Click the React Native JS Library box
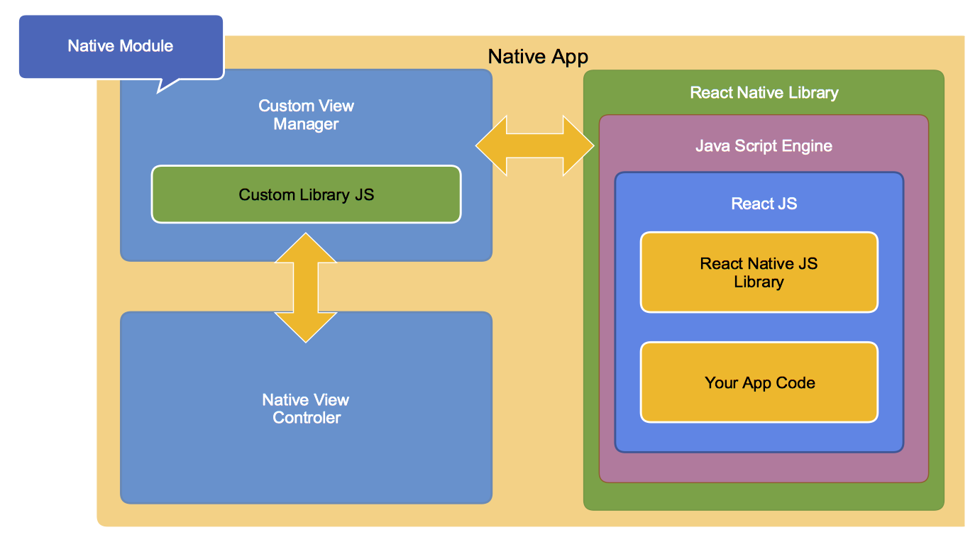The height and width of the screenshot is (547, 980). tap(759, 272)
